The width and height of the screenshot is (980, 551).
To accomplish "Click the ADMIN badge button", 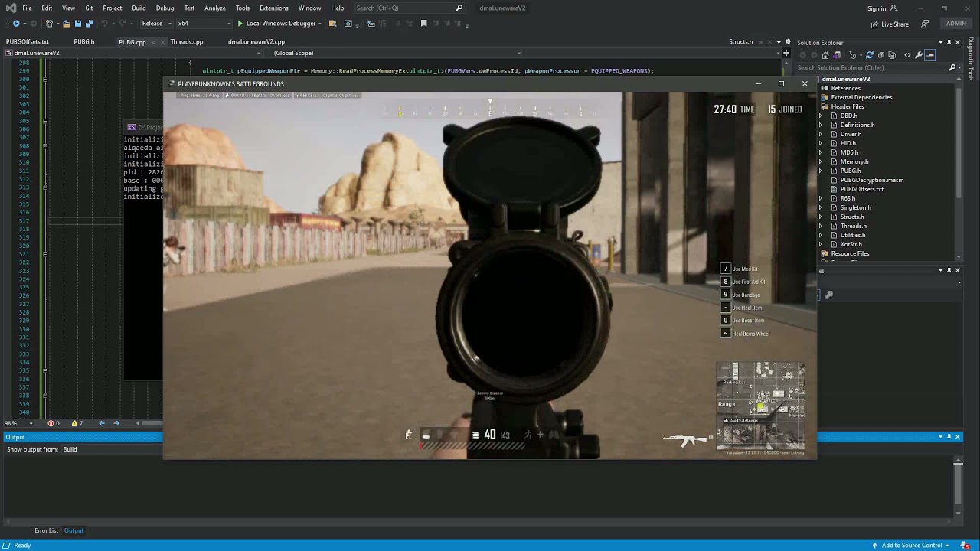I will [955, 24].
